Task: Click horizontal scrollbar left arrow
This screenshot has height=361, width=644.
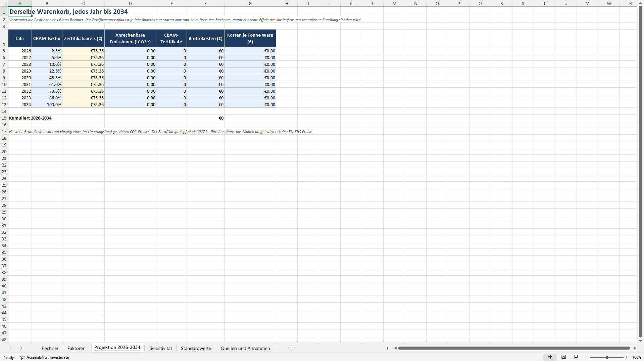Action: 395,348
